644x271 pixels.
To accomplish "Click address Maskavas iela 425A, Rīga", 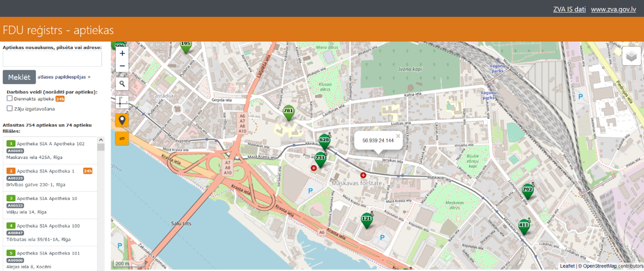I will pos(35,158).
